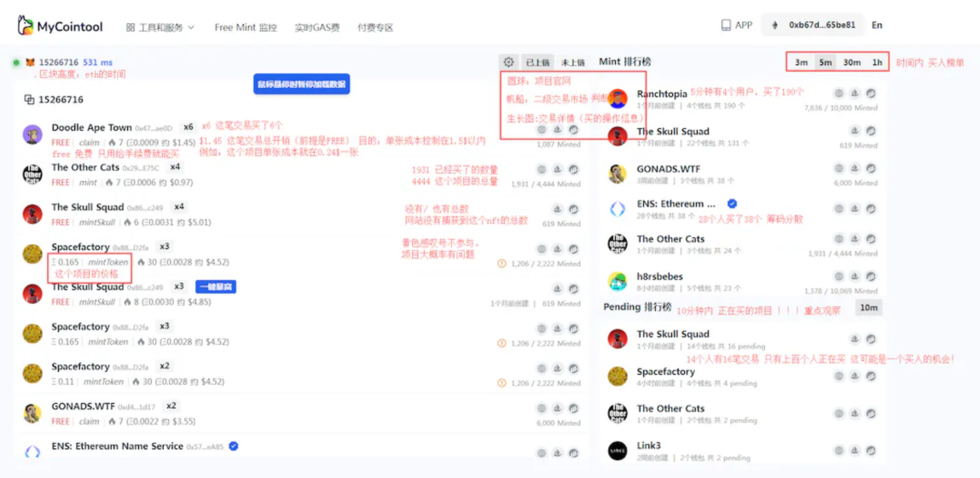The width and height of the screenshot is (980, 478).
Task: View Ranchtopia's transaction chart icon
Action: tap(871, 93)
